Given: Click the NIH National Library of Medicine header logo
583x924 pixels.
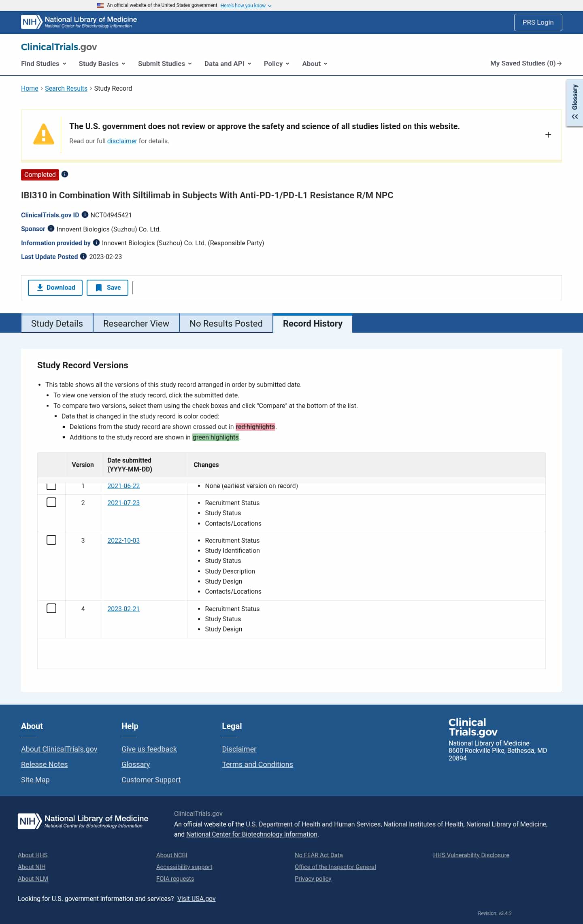Looking at the screenshot, I should click(x=79, y=22).
